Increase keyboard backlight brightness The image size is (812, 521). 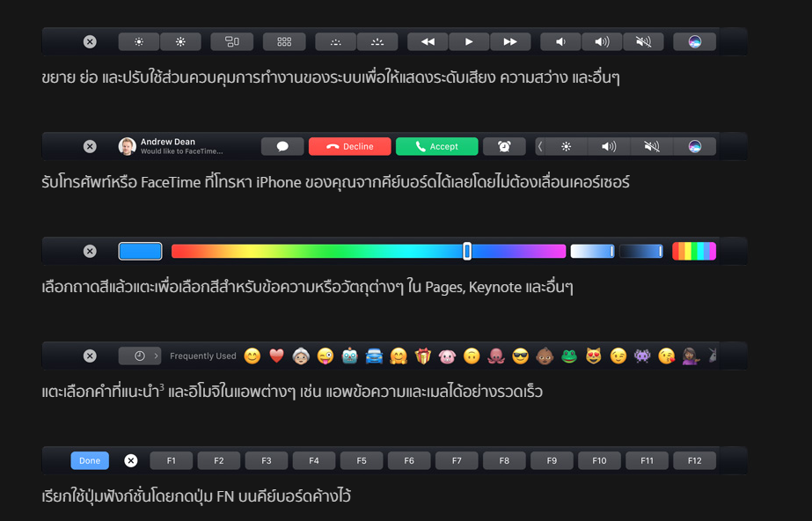pyautogui.click(x=377, y=41)
